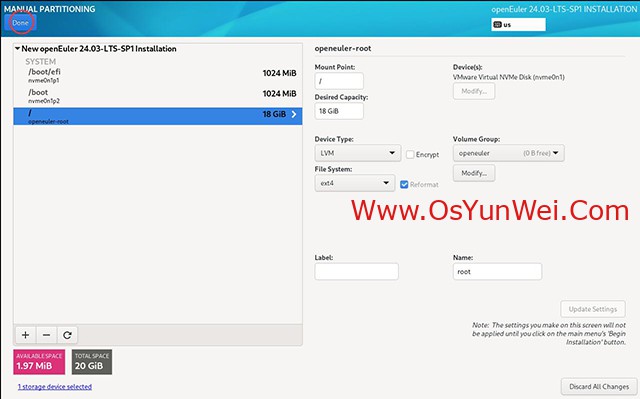Click the Update Settings button
The height and width of the screenshot is (399, 640).
tap(593, 309)
